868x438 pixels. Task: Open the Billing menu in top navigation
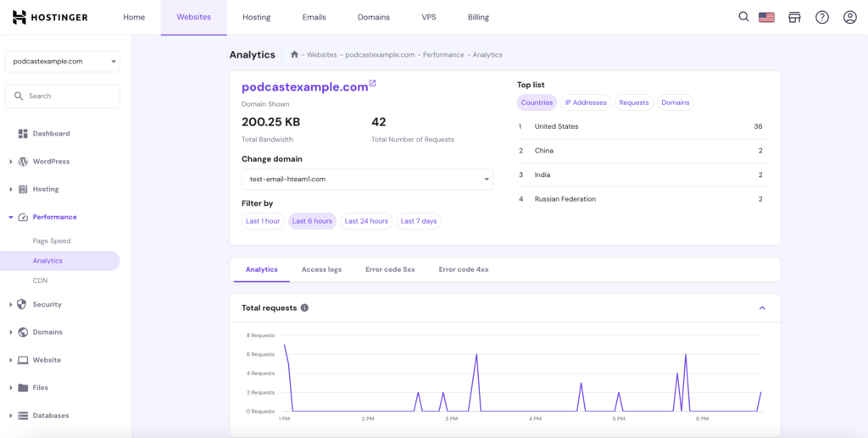[478, 17]
